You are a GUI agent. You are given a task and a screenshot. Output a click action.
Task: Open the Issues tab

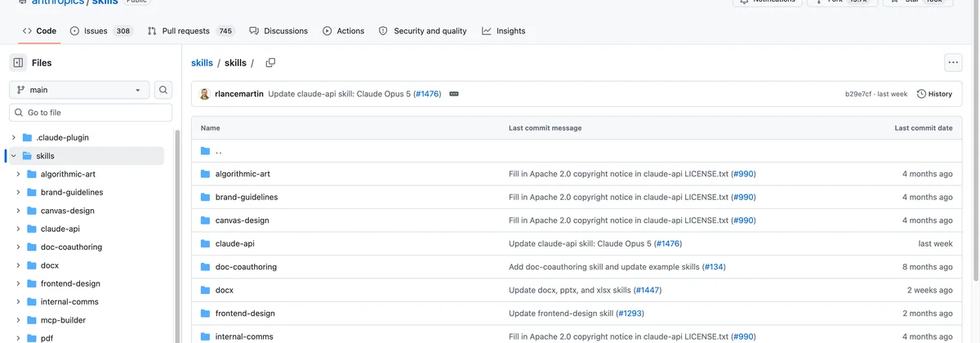click(101, 31)
